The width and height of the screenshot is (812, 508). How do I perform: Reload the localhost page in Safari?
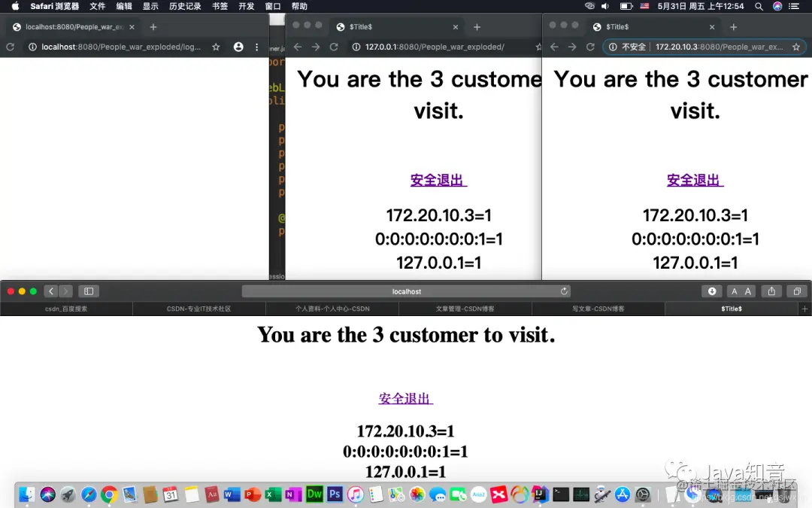click(x=564, y=291)
